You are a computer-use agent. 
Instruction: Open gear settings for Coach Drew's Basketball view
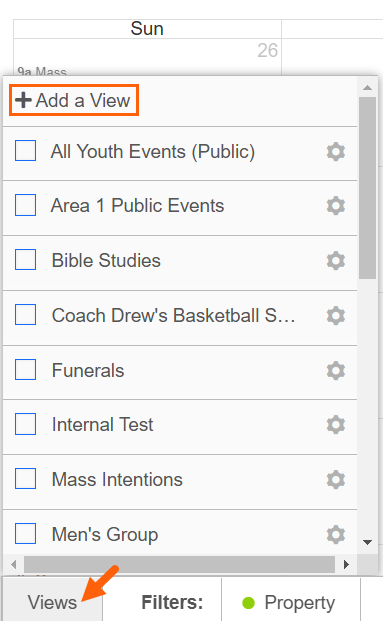click(x=336, y=316)
